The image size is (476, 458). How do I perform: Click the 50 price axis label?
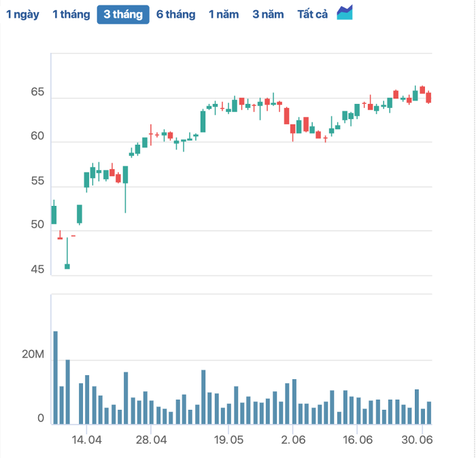tap(37, 224)
